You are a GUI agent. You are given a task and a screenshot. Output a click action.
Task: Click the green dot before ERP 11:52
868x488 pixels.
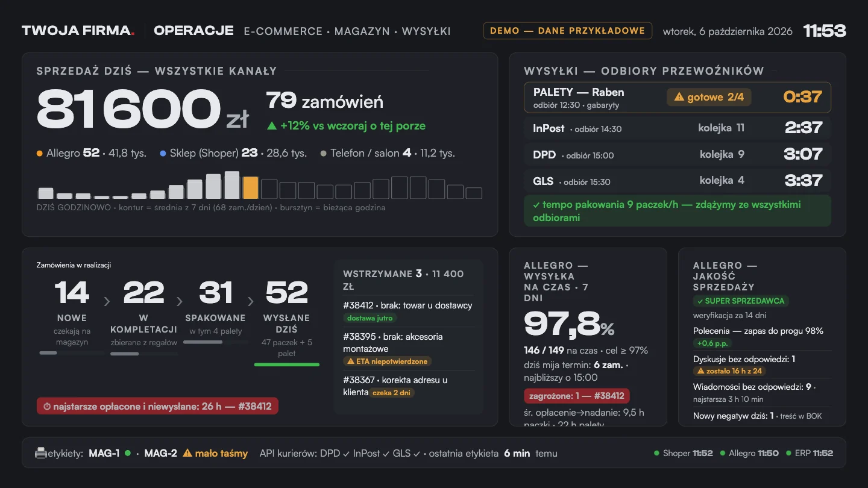coord(788,453)
